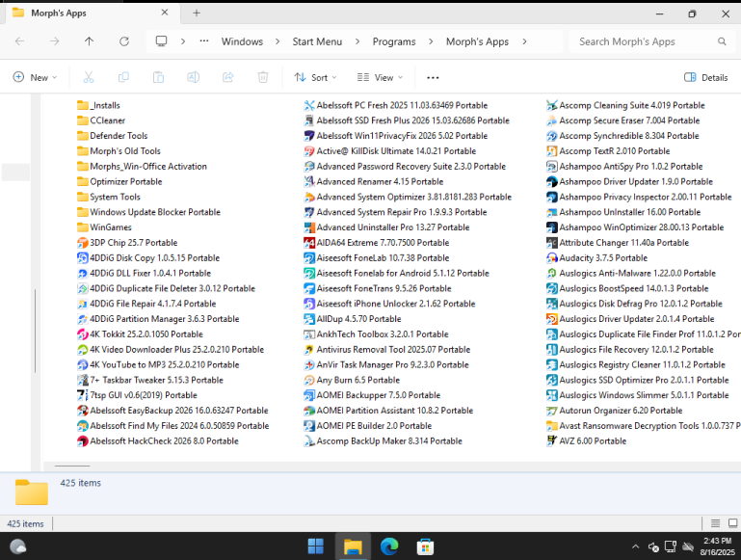
Task: Open the View layout dropdown
Action: tap(380, 77)
